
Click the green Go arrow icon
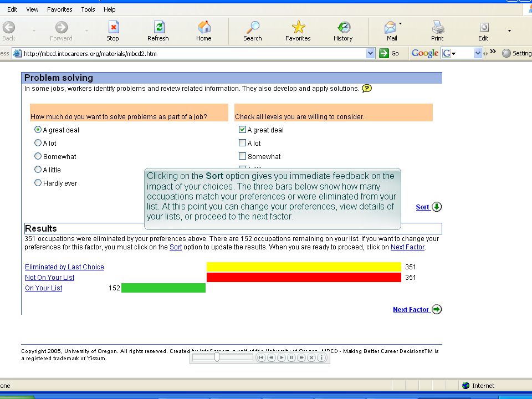pos(383,53)
